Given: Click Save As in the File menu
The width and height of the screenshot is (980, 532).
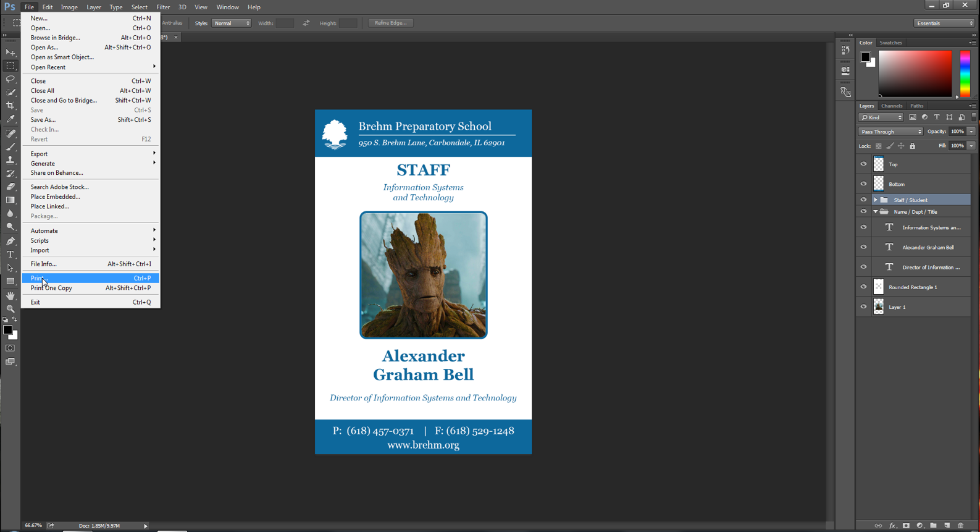Looking at the screenshot, I should [x=43, y=120].
